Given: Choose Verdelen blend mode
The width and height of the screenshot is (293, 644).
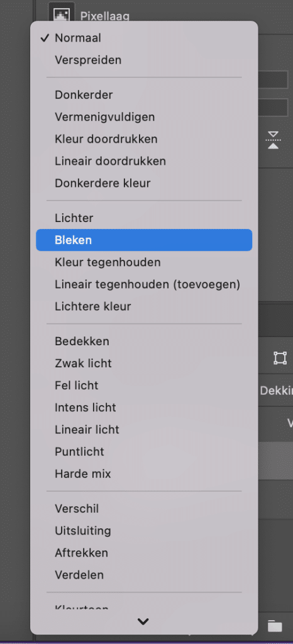Looking at the screenshot, I should coord(144,575).
